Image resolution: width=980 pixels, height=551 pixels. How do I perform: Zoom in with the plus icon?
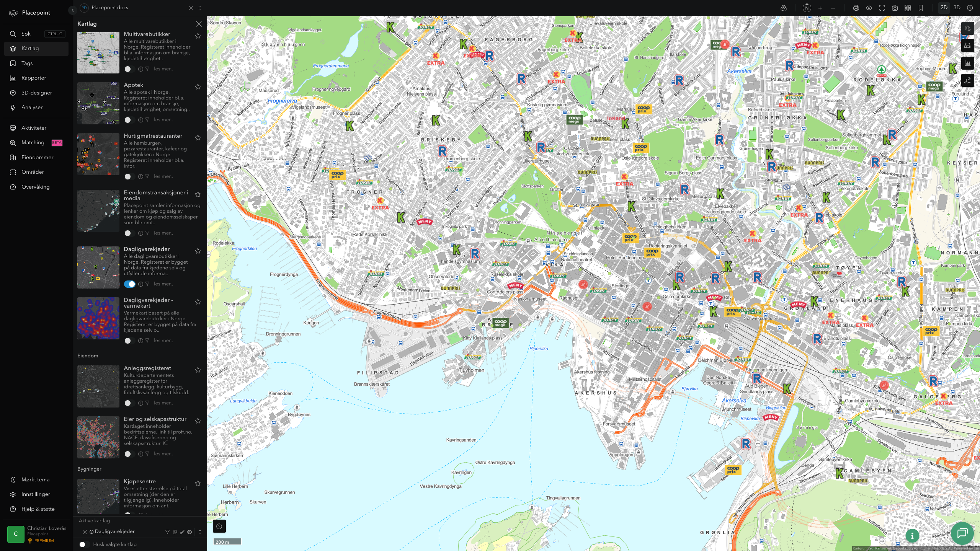click(x=820, y=8)
